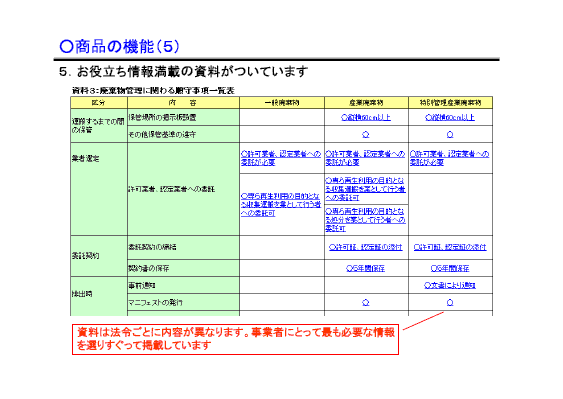
Task: Click the table caption 資料3:廃棄物管理に関わる順守事項一覧表
Action: tap(153, 91)
